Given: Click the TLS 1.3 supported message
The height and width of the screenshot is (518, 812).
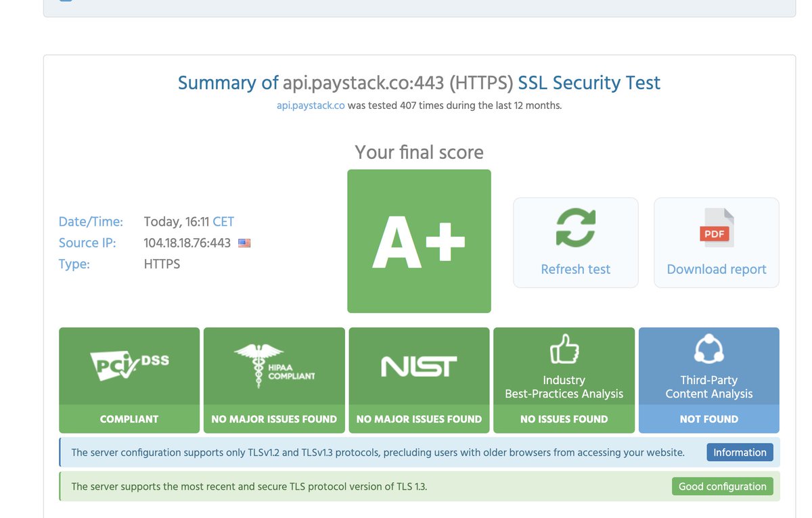Looking at the screenshot, I should point(249,486).
